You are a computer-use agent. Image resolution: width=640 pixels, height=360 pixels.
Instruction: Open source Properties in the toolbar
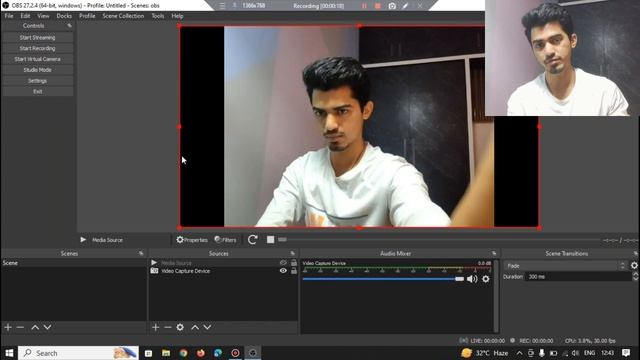(x=192, y=240)
